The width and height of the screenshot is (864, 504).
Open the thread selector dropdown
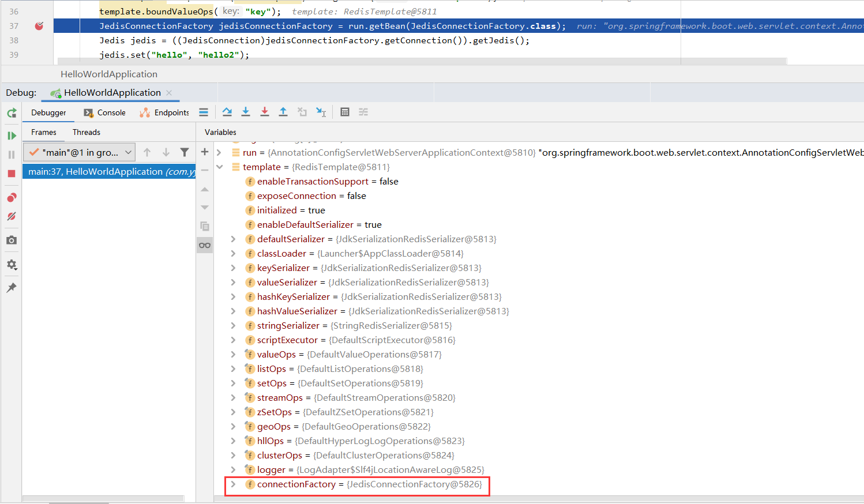[80, 152]
